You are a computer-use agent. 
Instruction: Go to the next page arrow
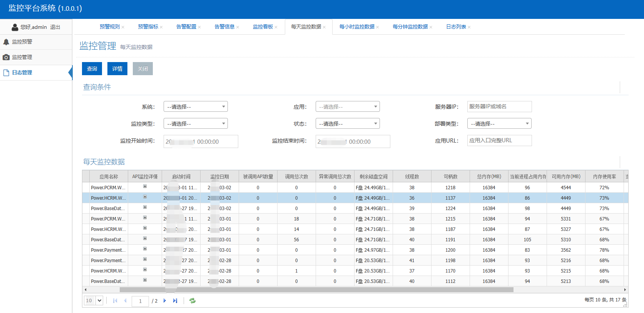pyautogui.click(x=165, y=301)
